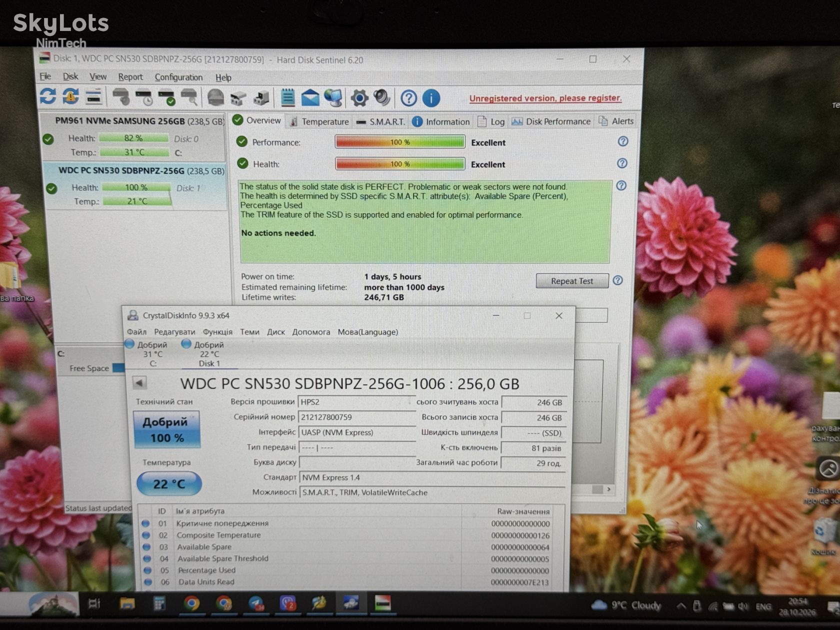The image size is (840, 630).
Task: Click the envelope e-mail icon in toolbar
Action: [310, 97]
